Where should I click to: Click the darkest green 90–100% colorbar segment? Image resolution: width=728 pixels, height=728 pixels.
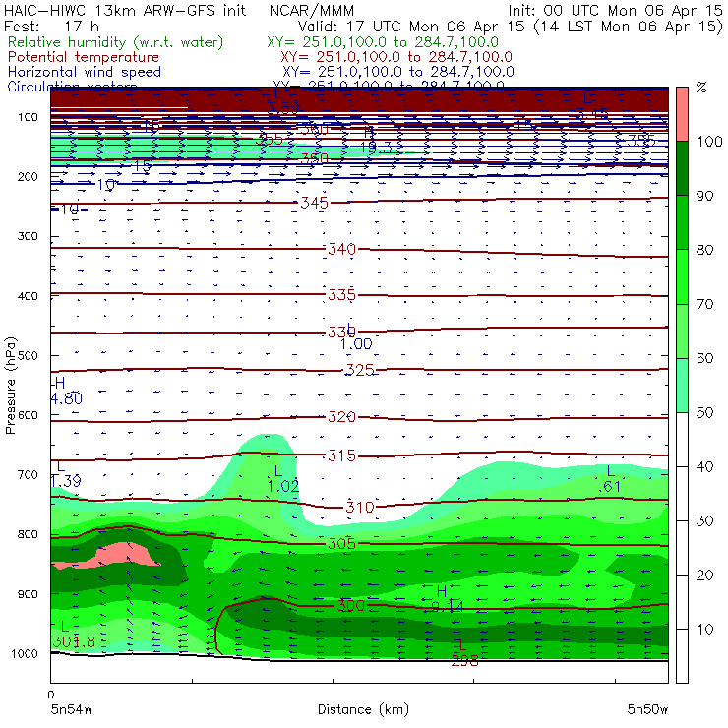(x=682, y=168)
